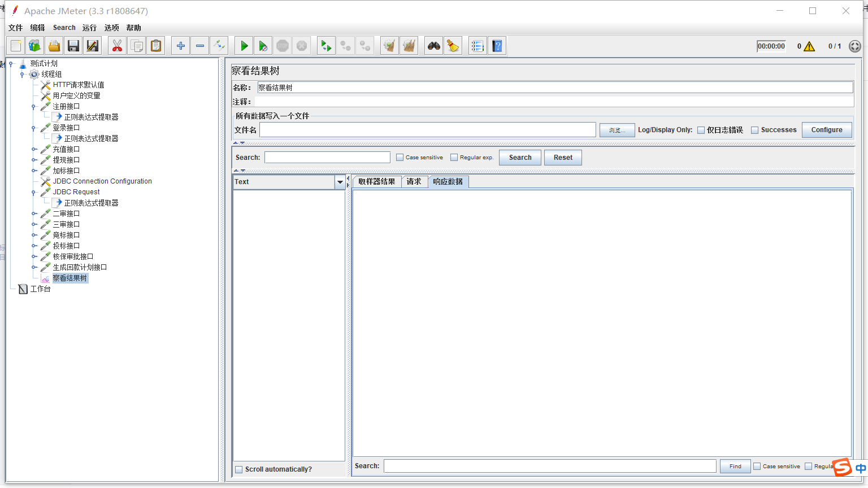Viewport: 868px width, 488px height.
Task: Click the upper Search text field
Action: point(327,158)
